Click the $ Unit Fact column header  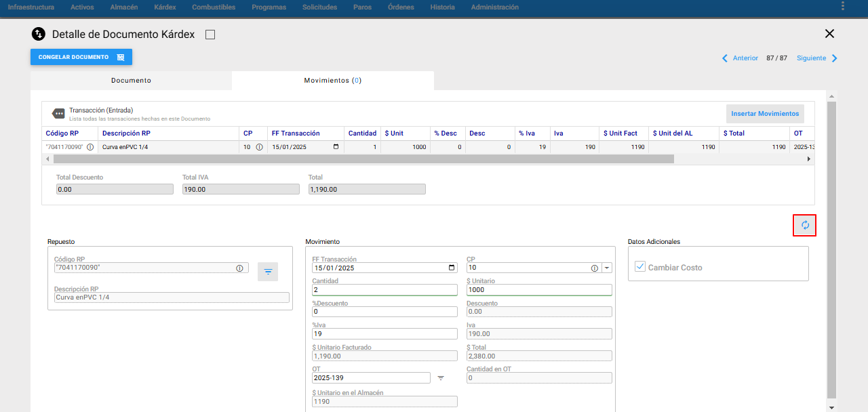point(624,133)
